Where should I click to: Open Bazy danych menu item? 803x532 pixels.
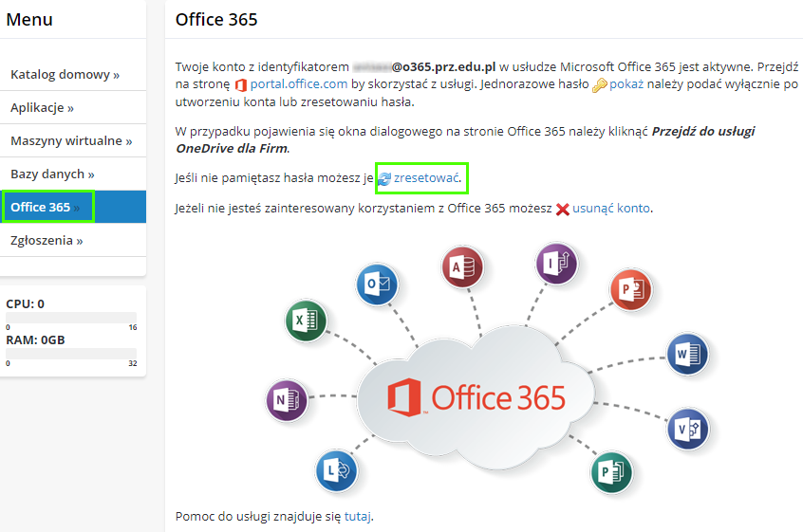click(73, 174)
